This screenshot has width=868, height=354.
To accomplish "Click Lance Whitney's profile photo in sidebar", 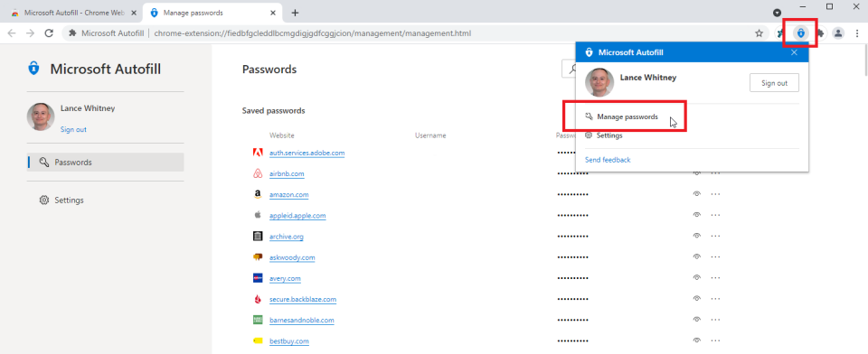I will (x=41, y=116).
